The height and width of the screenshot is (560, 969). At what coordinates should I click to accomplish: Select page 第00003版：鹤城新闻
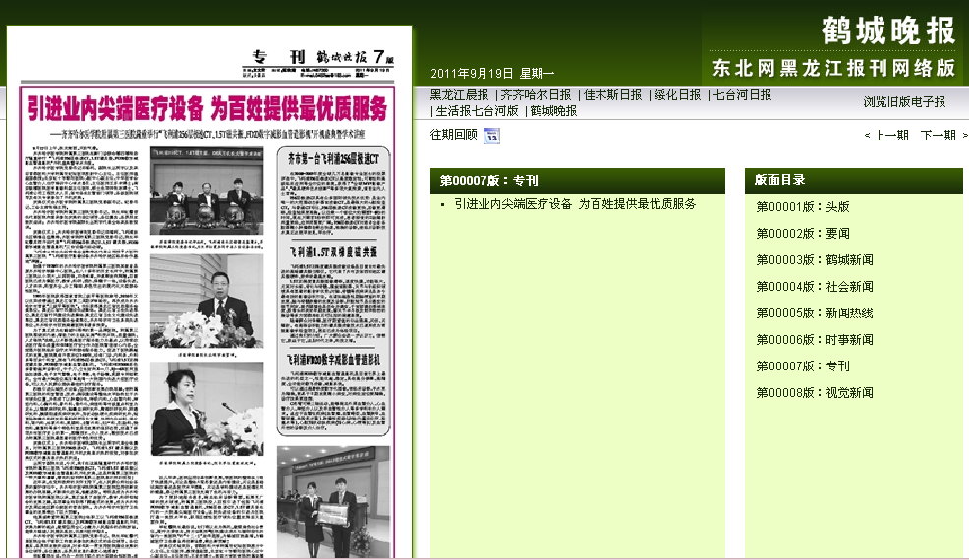click(x=815, y=260)
